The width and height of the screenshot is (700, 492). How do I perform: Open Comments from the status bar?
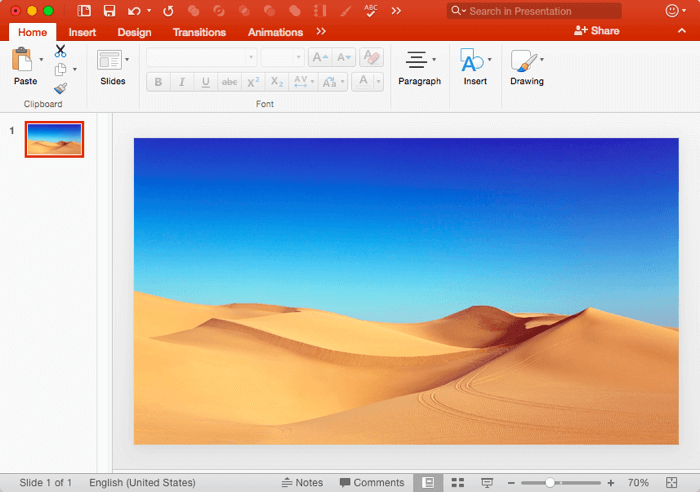372,483
